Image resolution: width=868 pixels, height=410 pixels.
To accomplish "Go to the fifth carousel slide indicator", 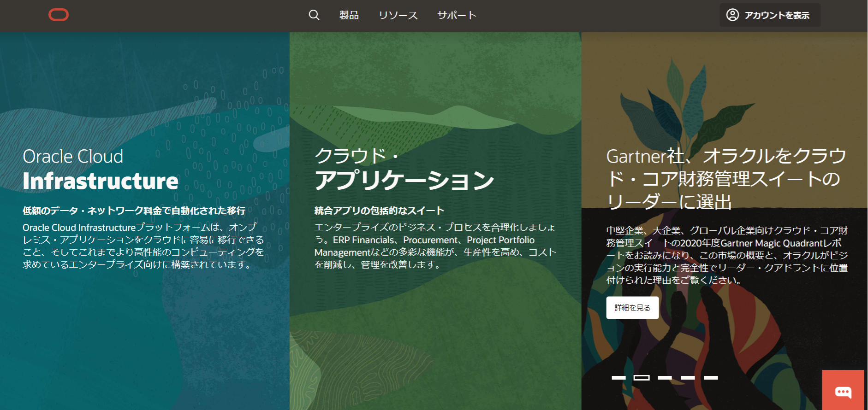I will pyautogui.click(x=711, y=378).
